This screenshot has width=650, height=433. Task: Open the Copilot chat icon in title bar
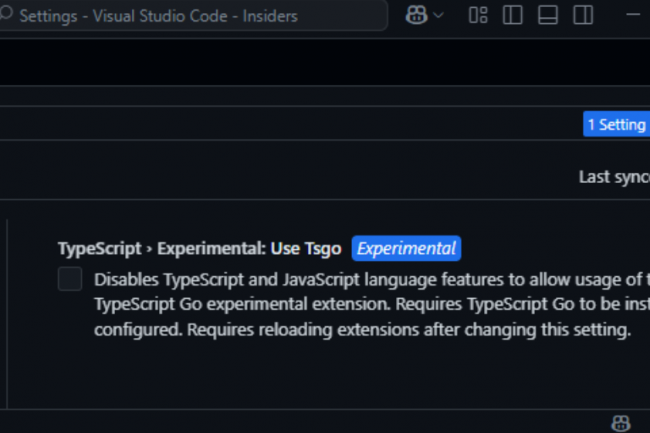[417, 15]
